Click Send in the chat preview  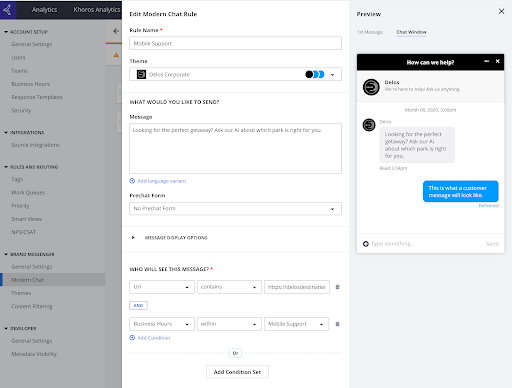(x=492, y=244)
